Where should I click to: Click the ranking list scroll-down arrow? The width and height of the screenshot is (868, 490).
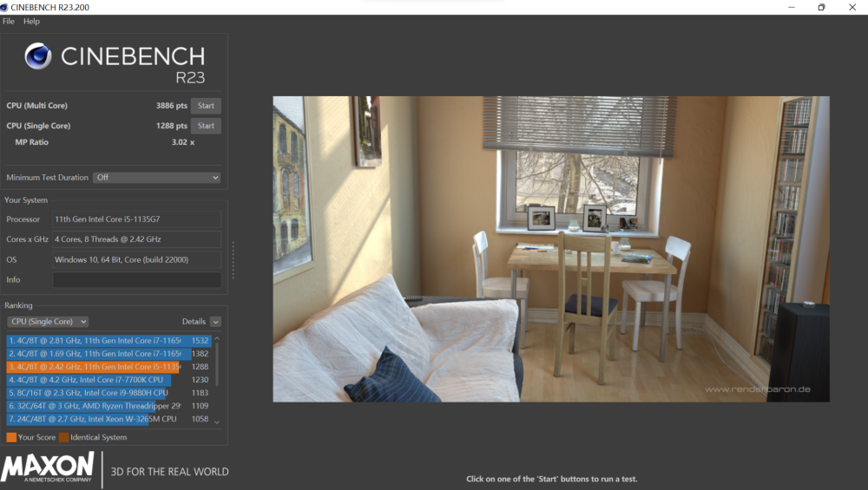coord(217,422)
